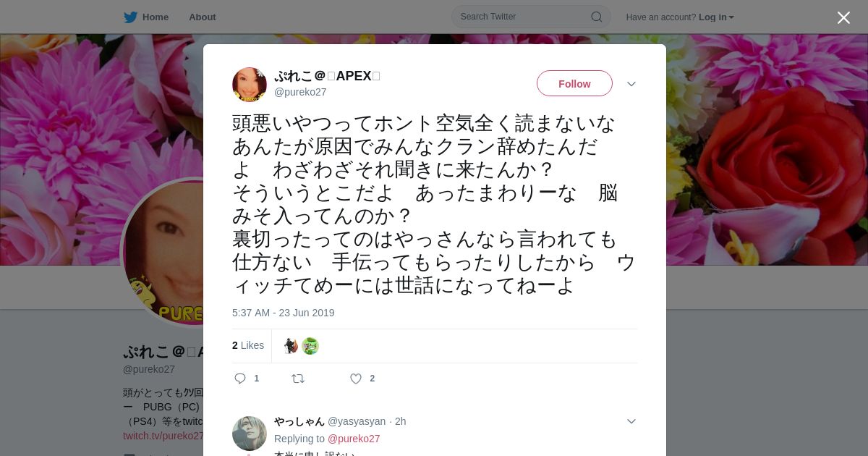Close the tweet overlay with X
Viewport: 868px width, 456px height.
843,17
